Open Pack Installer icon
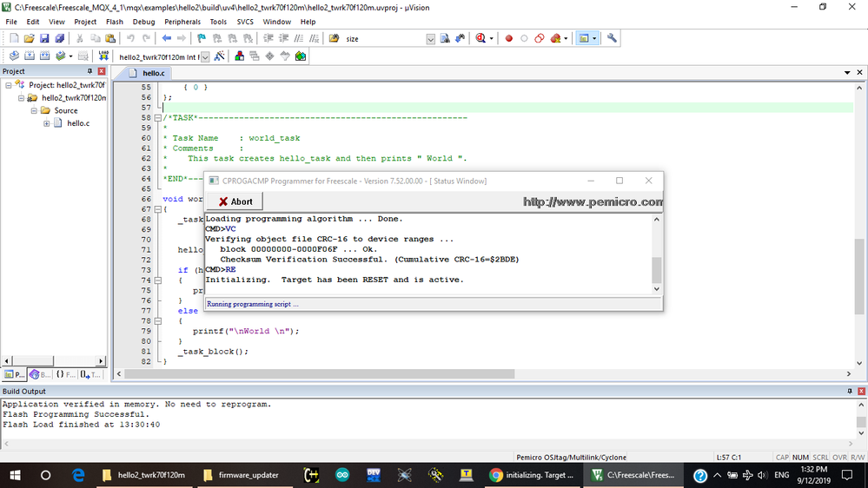 301,56
